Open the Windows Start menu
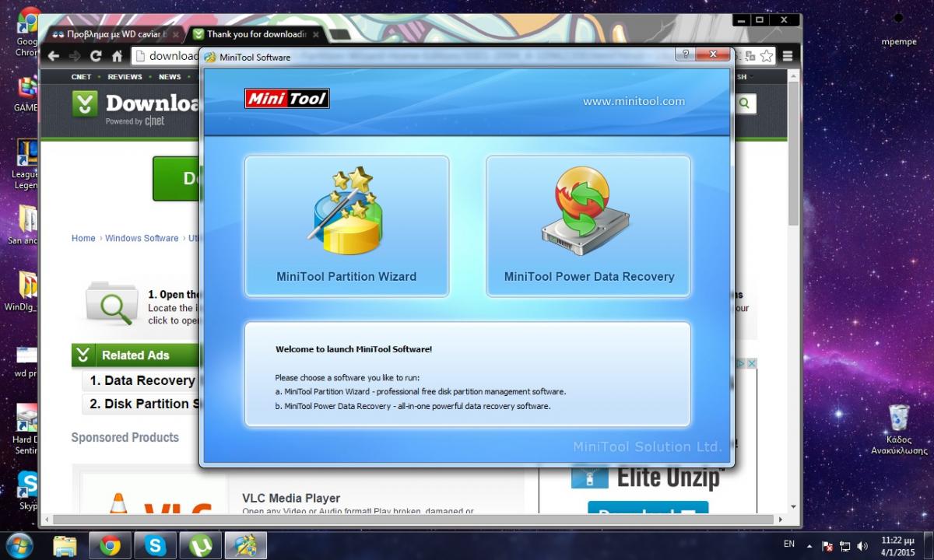 (19, 545)
